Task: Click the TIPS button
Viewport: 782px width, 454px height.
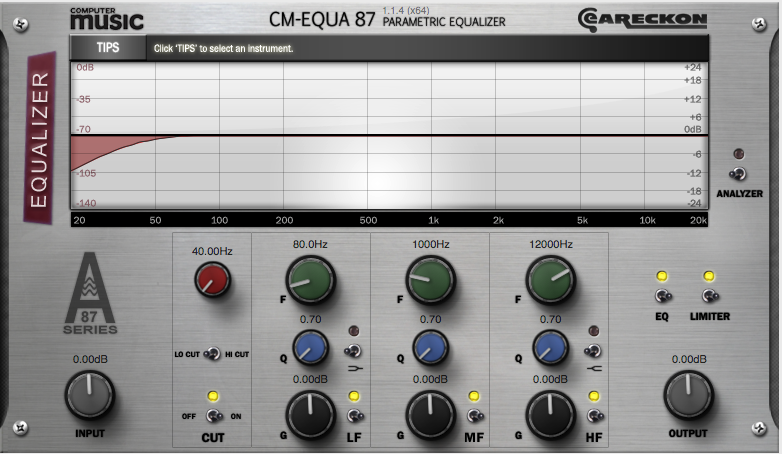Action: click(x=108, y=48)
